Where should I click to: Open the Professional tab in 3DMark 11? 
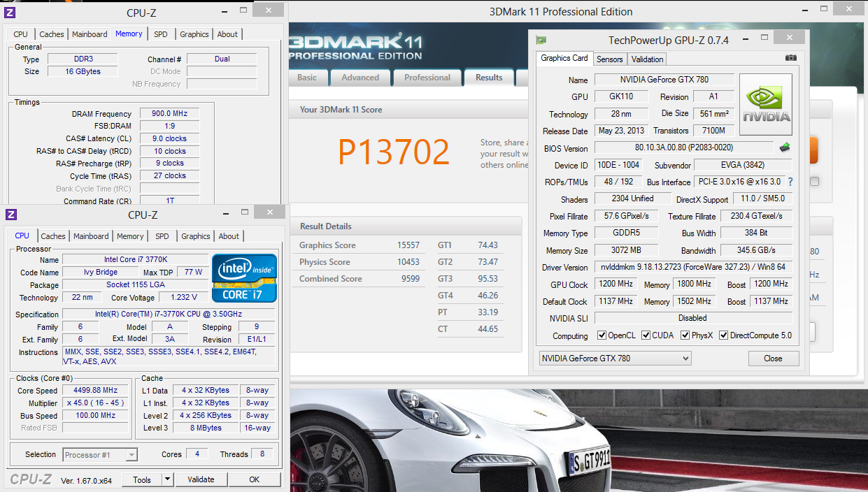pos(427,78)
